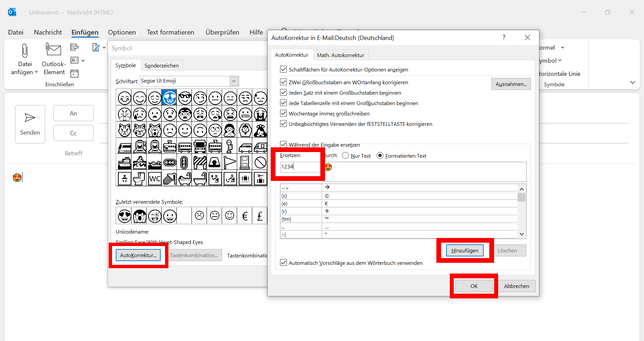Open the Schriftart font dropdown
644x341 pixels.
(x=234, y=81)
